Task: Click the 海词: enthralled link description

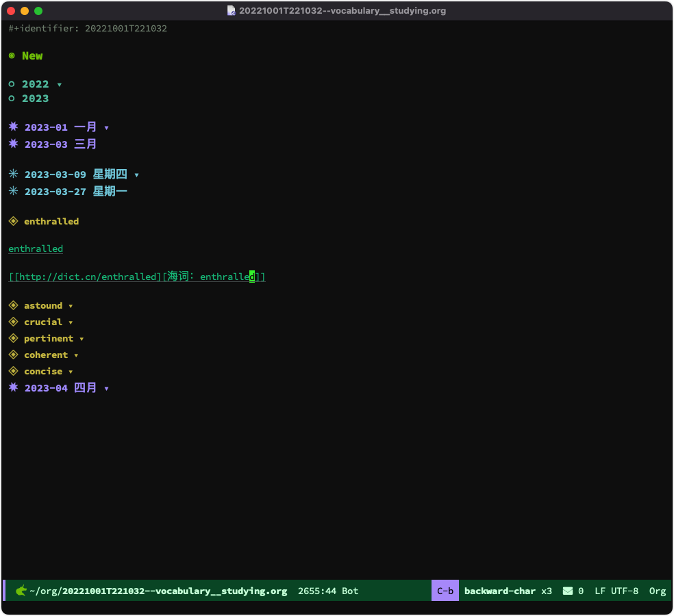Action: (x=211, y=277)
